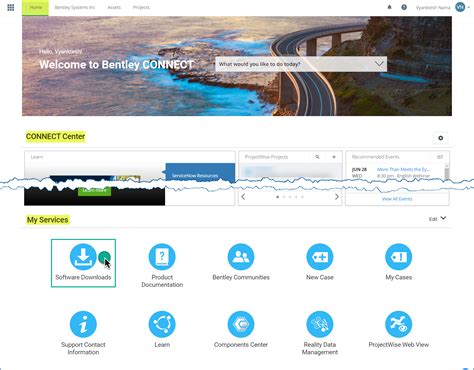Open 'More Than Meets the Ey...' event link
474x370 pixels.
tap(403, 169)
